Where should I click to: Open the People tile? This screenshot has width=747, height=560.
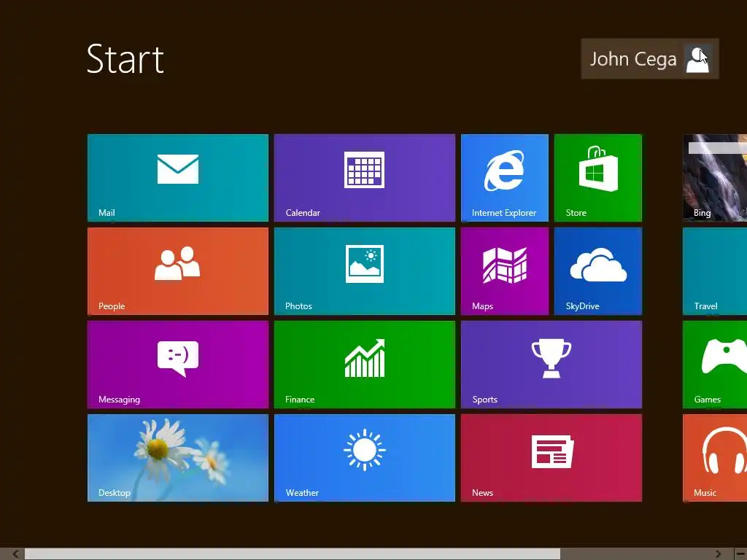178,271
